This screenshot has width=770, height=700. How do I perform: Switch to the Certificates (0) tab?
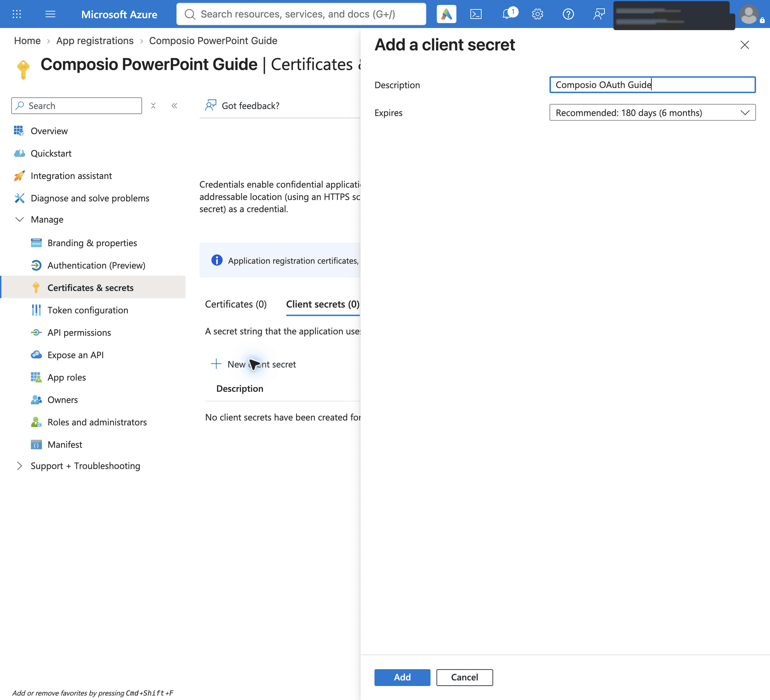coord(236,304)
